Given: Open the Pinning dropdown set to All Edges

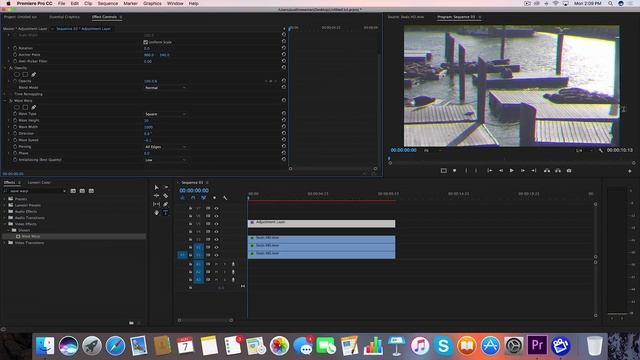Looking at the screenshot, I should [x=165, y=147].
